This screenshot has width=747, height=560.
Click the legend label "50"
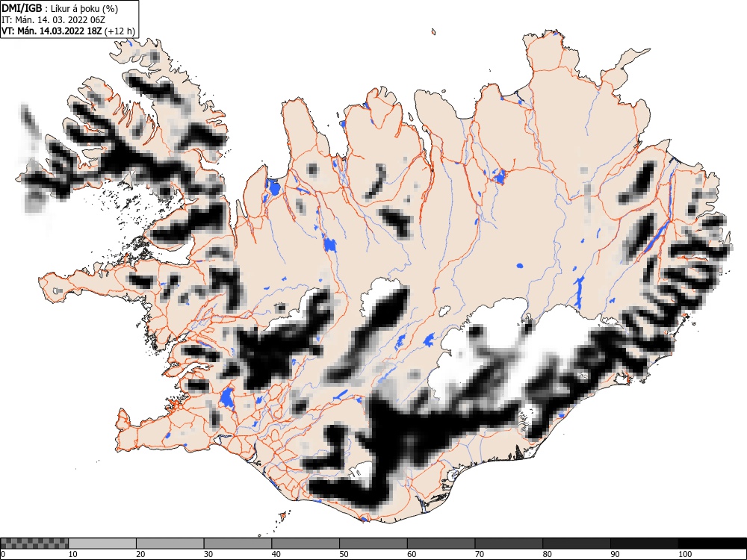click(x=344, y=554)
